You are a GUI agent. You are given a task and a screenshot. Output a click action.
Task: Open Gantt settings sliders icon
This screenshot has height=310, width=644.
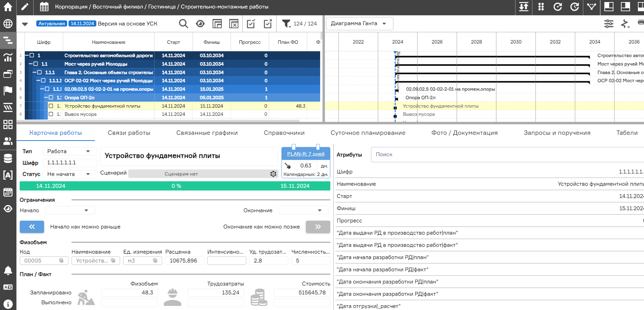(x=608, y=24)
